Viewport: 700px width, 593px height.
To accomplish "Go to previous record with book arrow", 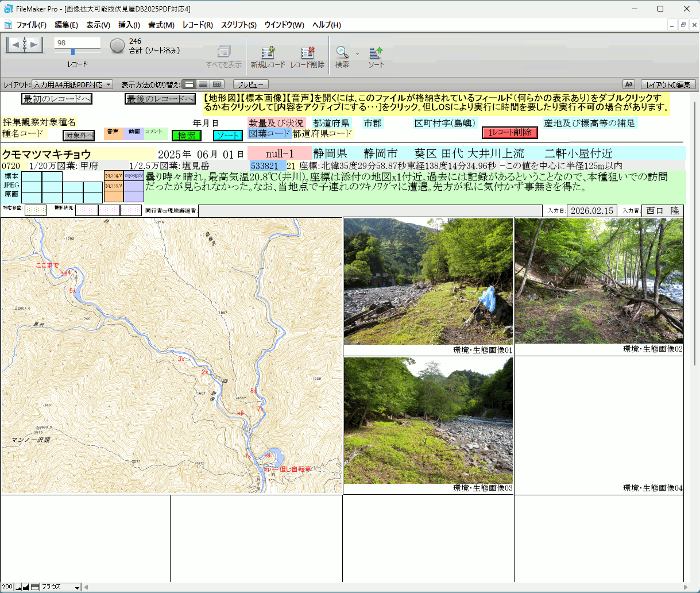I will pos(16,45).
